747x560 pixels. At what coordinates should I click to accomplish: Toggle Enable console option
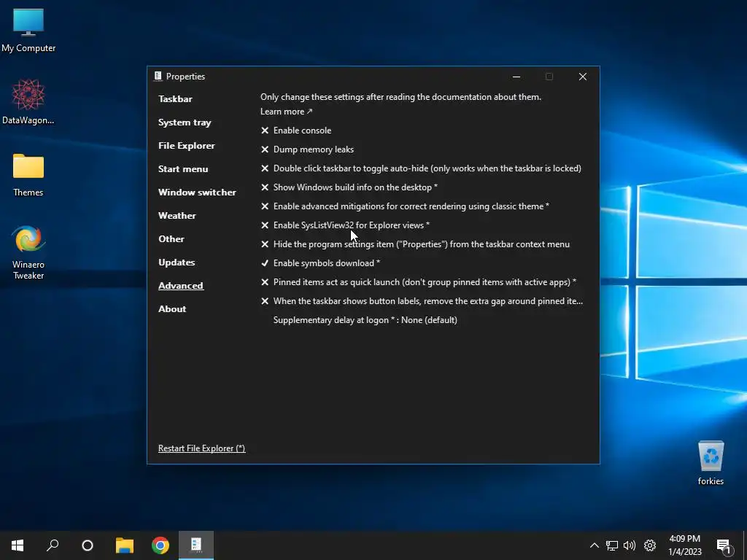(x=296, y=130)
